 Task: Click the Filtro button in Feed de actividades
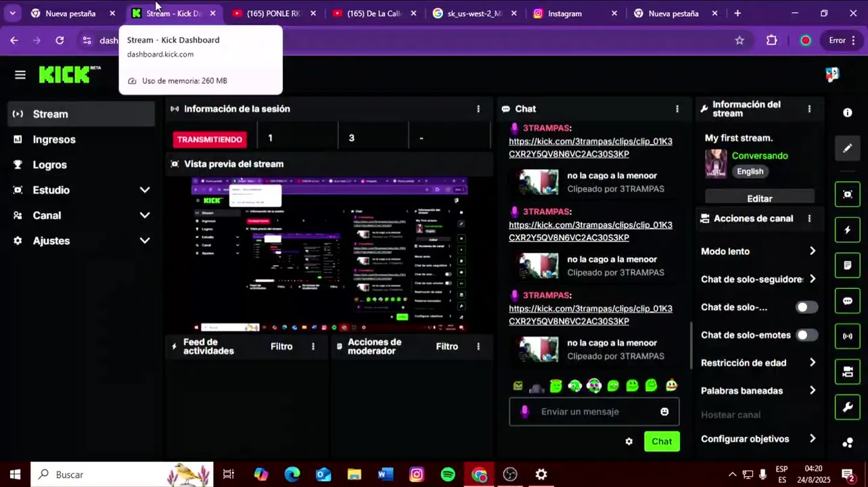pyautogui.click(x=281, y=346)
